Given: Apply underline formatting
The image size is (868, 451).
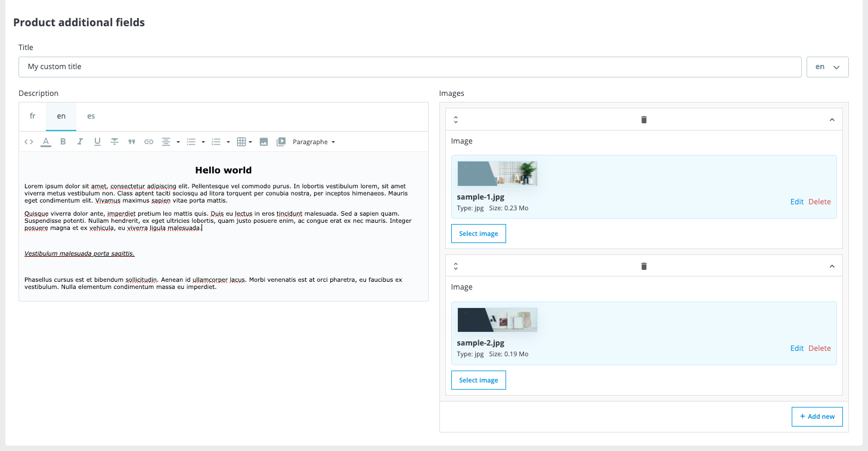Looking at the screenshot, I should click(x=97, y=142).
